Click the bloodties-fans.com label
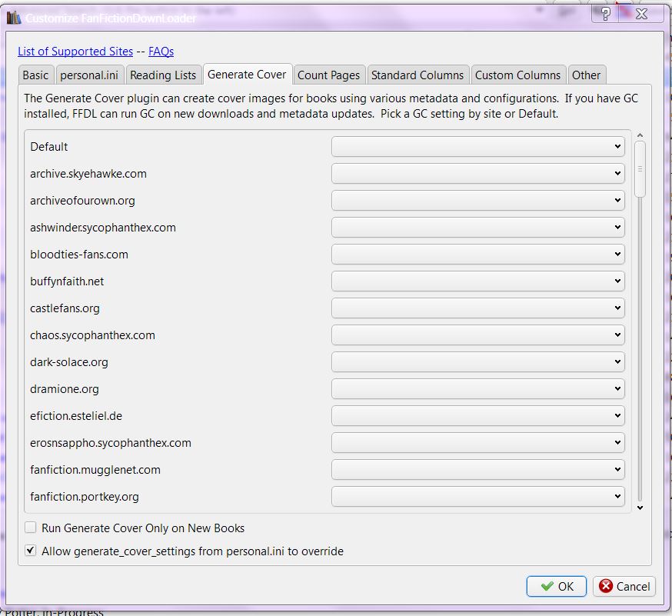Image resolution: width=672 pixels, height=616 pixels. [79, 255]
